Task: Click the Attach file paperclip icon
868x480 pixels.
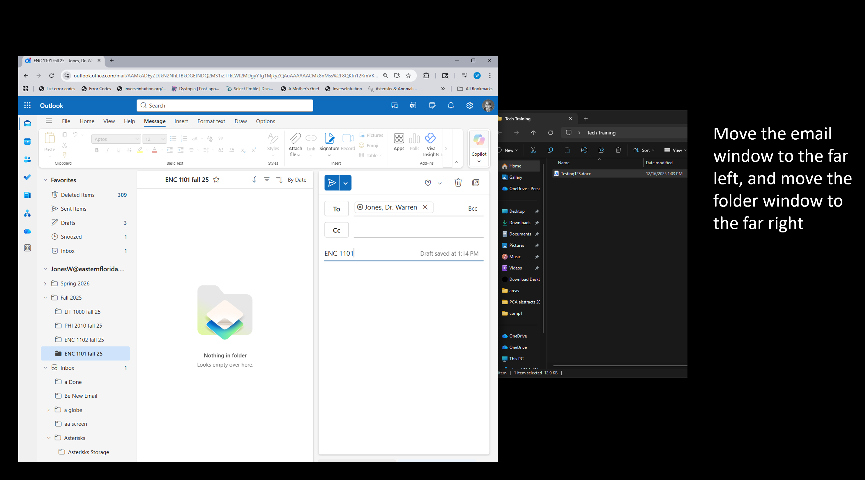Action: tap(295, 138)
